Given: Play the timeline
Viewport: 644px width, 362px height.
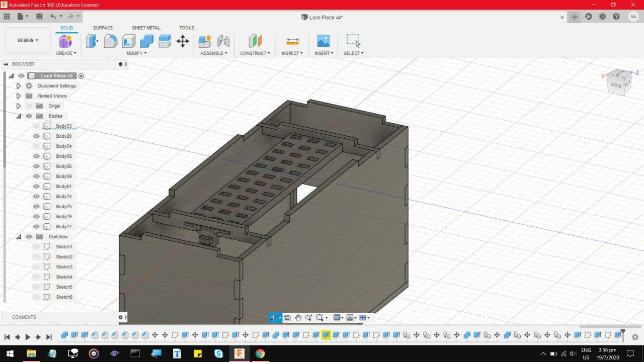Looking at the screenshot, I should (28, 337).
